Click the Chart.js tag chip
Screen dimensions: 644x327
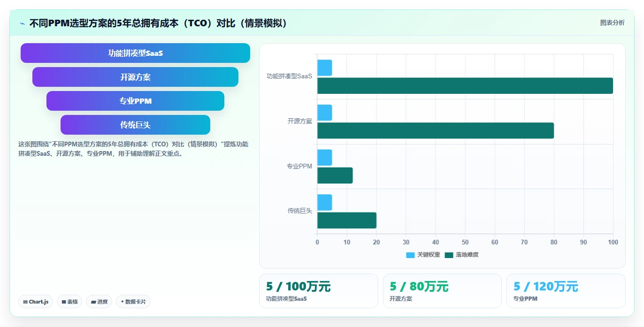36,302
